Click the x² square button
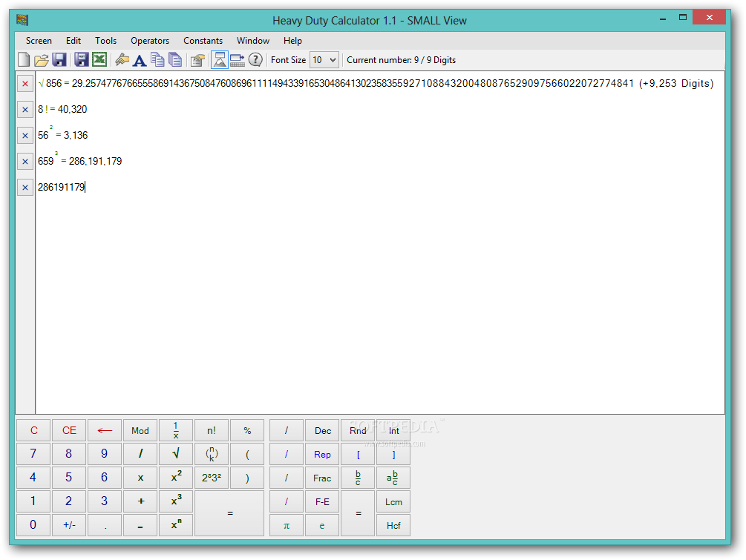This screenshot has width=746, height=560. coord(176,477)
